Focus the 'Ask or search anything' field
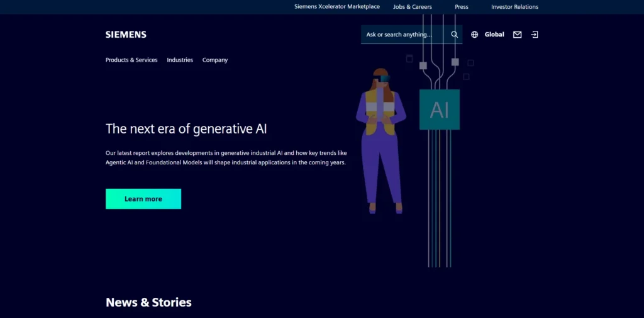Image resolution: width=644 pixels, height=318 pixels. [x=411, y=35]
